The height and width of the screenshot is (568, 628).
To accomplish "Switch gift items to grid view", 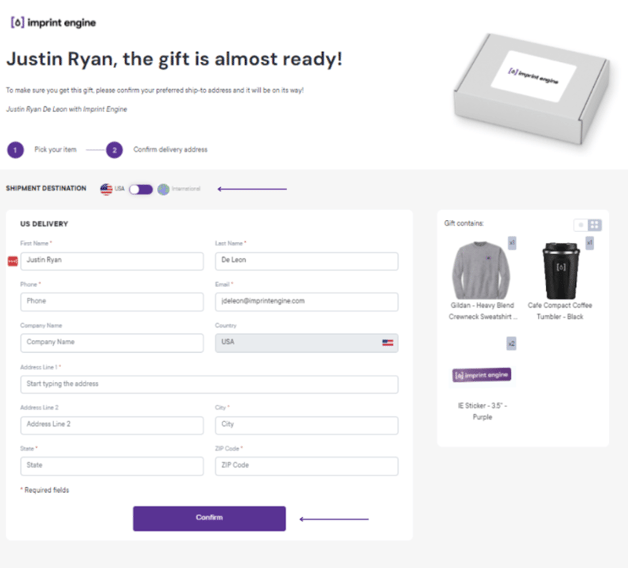I will 595,225.
